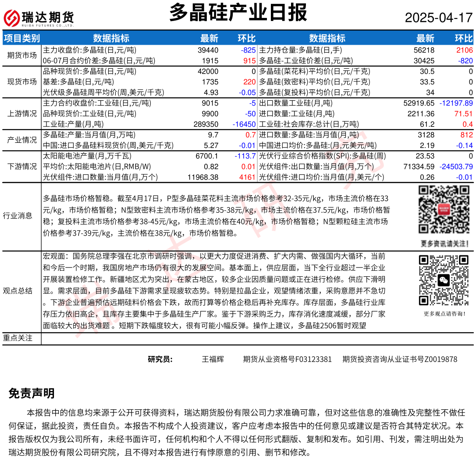Select the 重点关注 row label
This screenshot has width=476, height=458.
[18, 338]
